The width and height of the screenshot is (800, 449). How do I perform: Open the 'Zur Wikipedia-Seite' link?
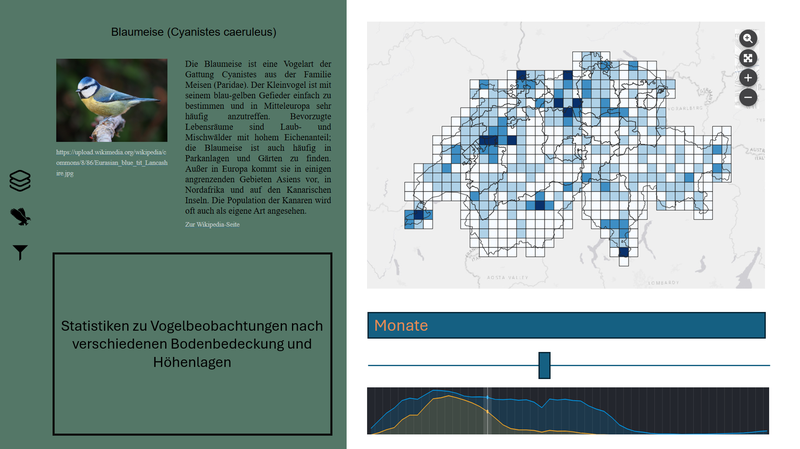coord(212,224)
